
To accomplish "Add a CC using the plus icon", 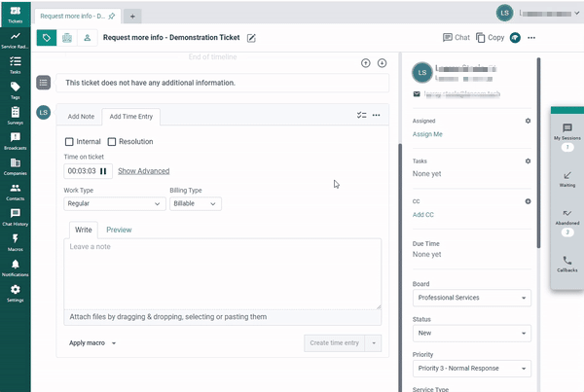I will [x=528, y=201].
